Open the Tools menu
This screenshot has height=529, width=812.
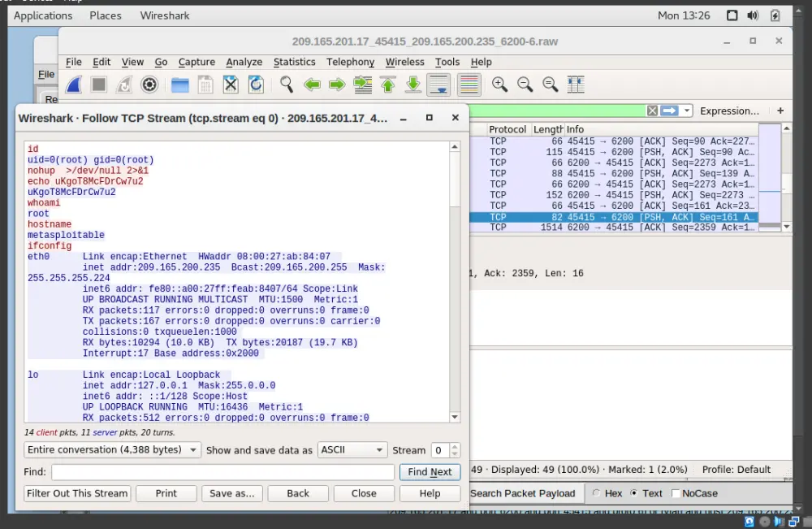click(447, 62)
